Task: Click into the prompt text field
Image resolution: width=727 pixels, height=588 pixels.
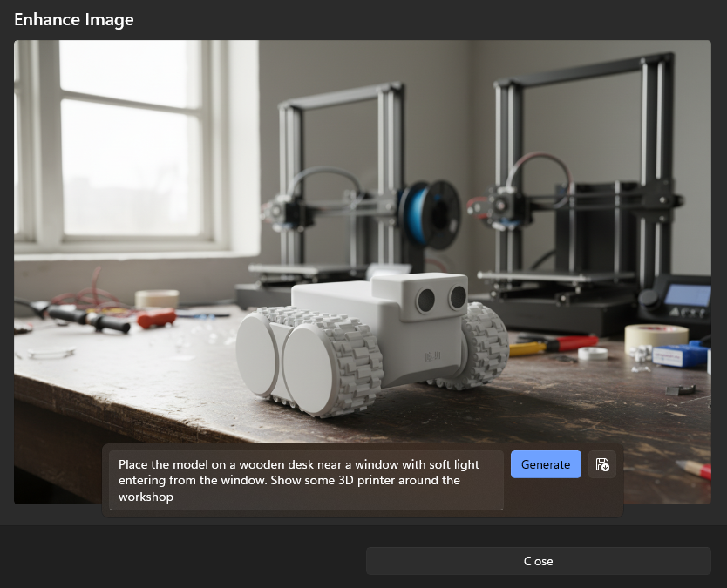Action: coord(306,480)
